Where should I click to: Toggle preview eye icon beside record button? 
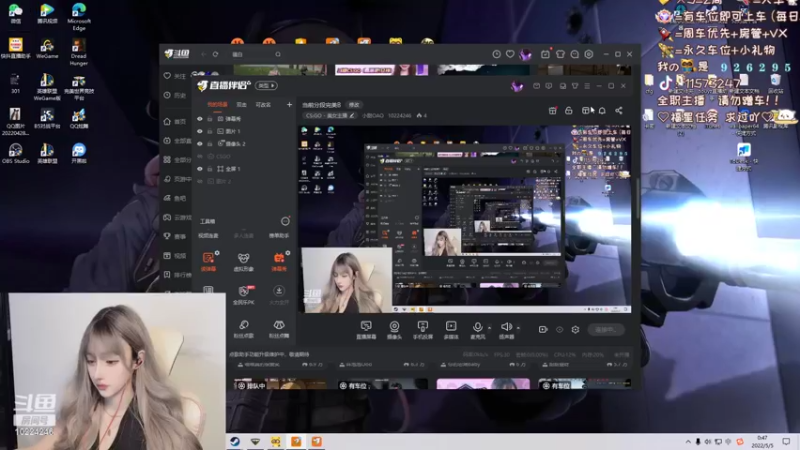tap(560, 330)
